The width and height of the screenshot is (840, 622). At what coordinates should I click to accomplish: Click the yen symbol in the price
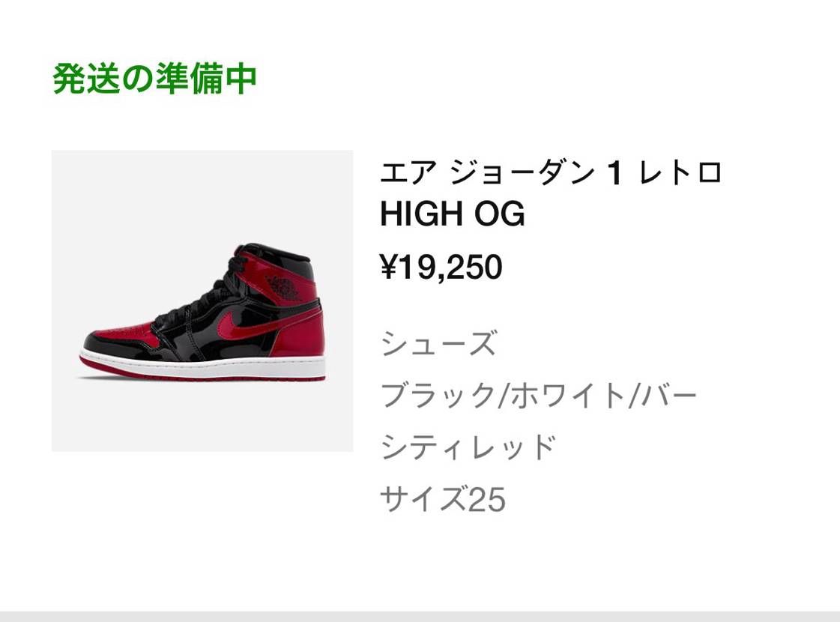point(388,266)
